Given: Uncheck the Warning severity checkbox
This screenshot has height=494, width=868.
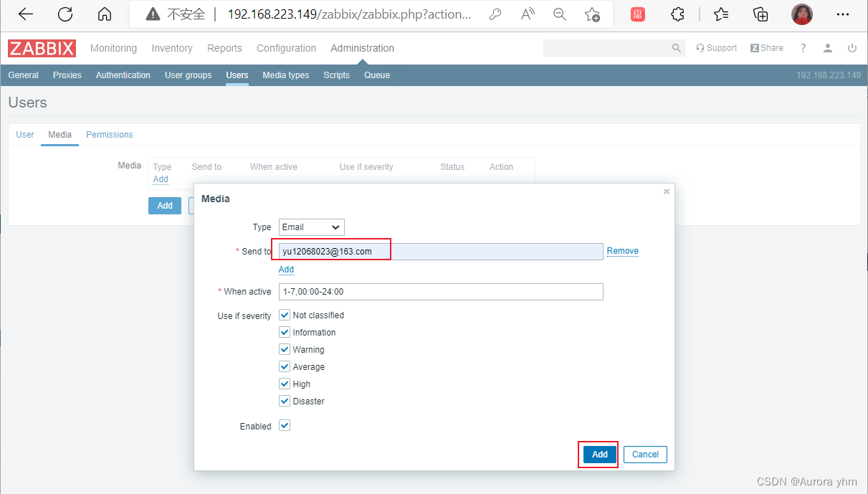Looking at the screenshot, I should [285, 349].
